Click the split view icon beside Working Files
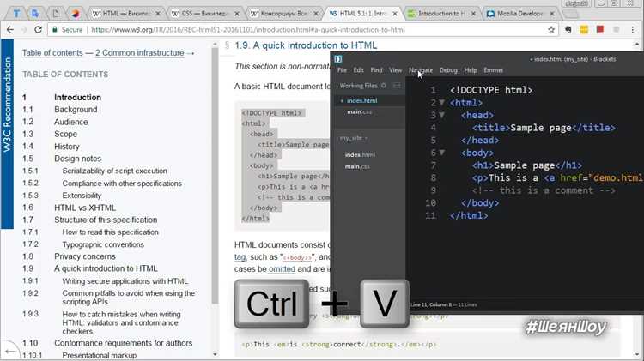 pos(397,86)
